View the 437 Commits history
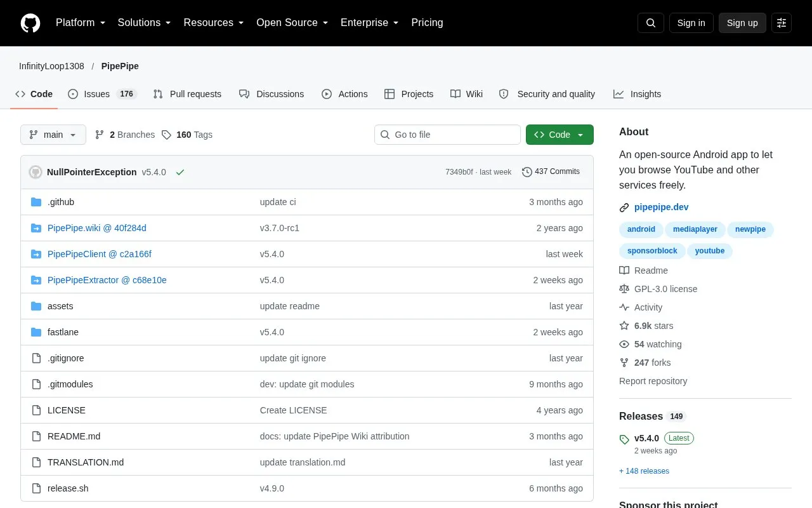The height and width of the screenshot is (508, 812). click(551, 172)
